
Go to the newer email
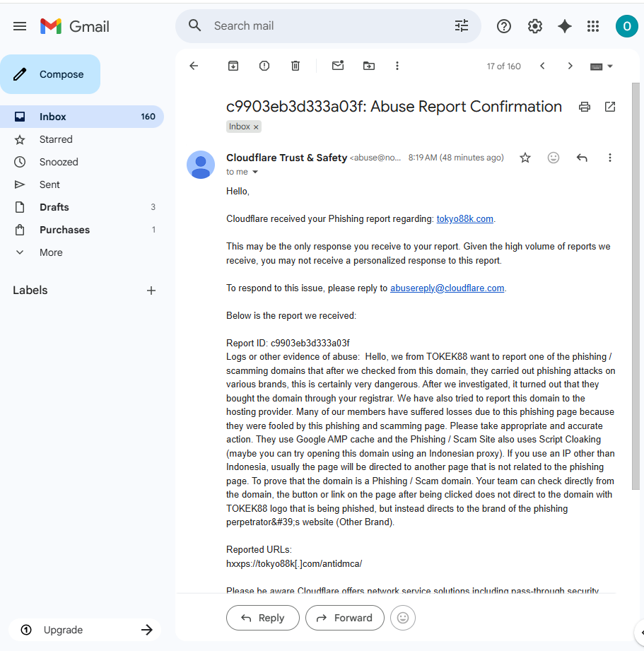tap(542, 66)
